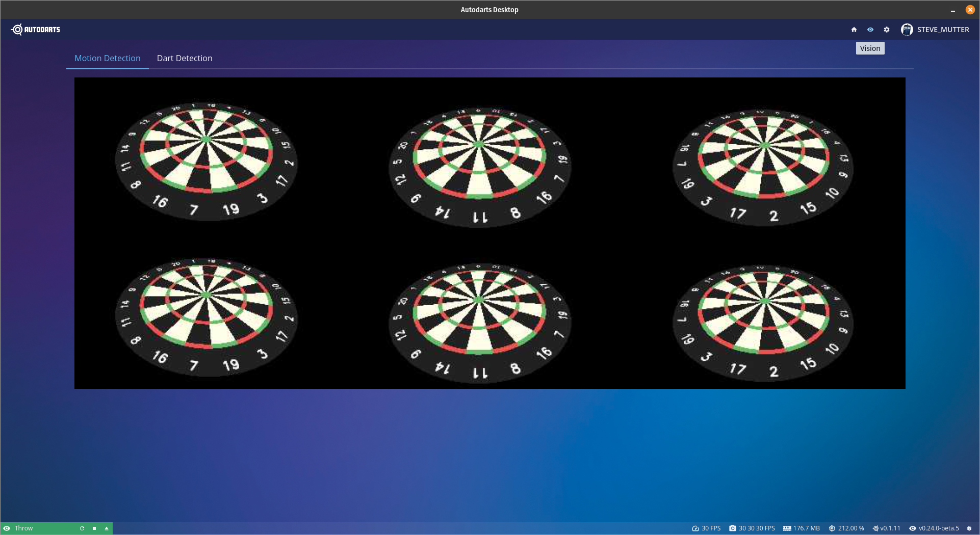The image size is (980, 535).
Task: Click the CPU usage 212.00 % indicator
Action: 846,528
